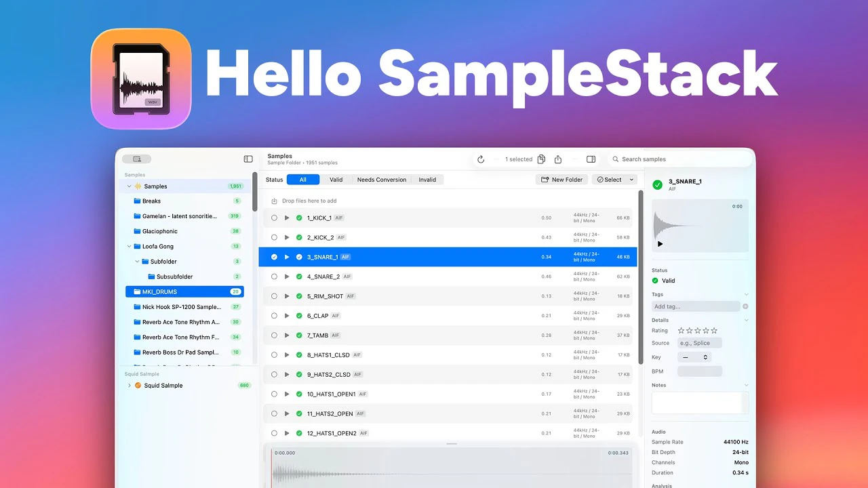Play the 2_KICK_2 sample
This screenshot has width=868, height=488.
287,237
